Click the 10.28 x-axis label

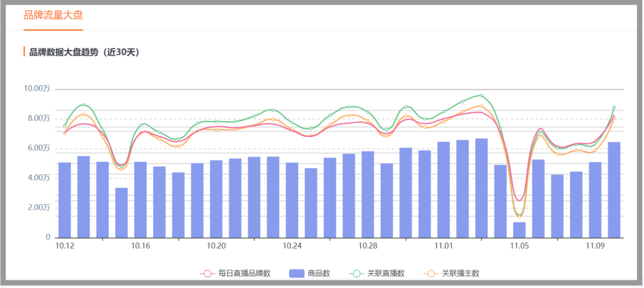click(x=368, y=246)
